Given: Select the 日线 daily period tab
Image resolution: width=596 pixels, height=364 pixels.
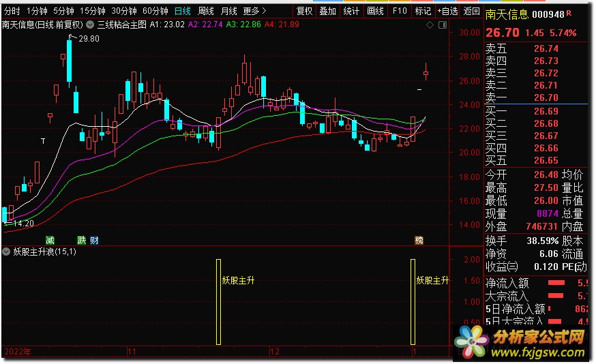Looking at the screenshot, I should pyautogui.click(x=183, y=11).
